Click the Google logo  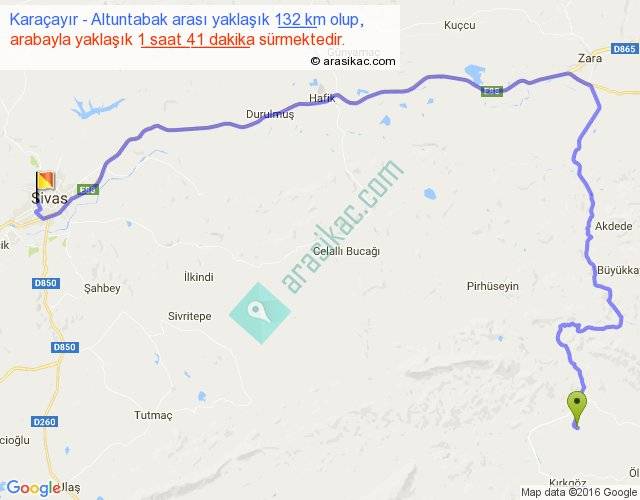[34, 488]
